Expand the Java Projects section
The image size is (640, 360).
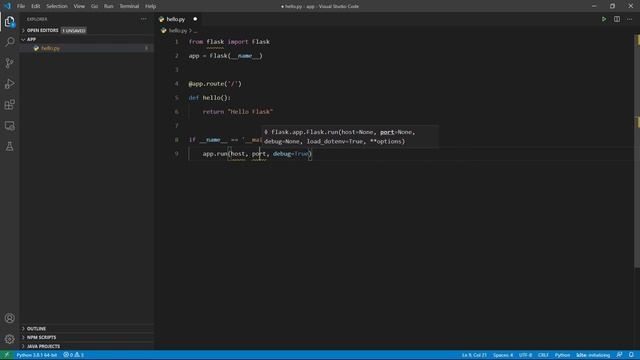click(x=87, y=346)
